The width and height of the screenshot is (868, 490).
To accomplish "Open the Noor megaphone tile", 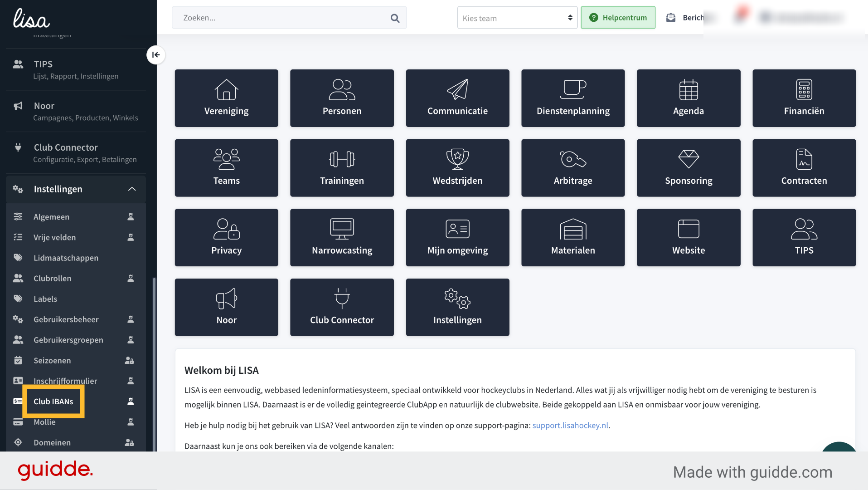I will tap(226, 307).
